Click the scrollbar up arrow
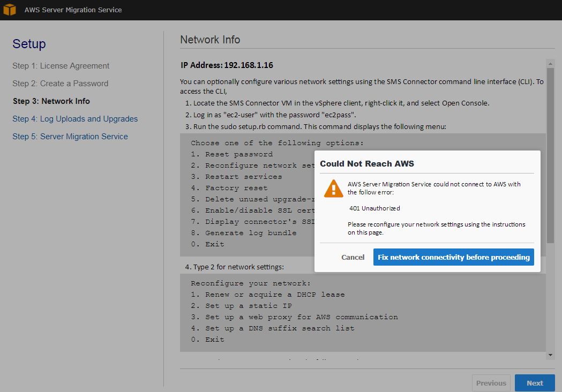The width and height of the screenshot is (562, 392). 550,63
